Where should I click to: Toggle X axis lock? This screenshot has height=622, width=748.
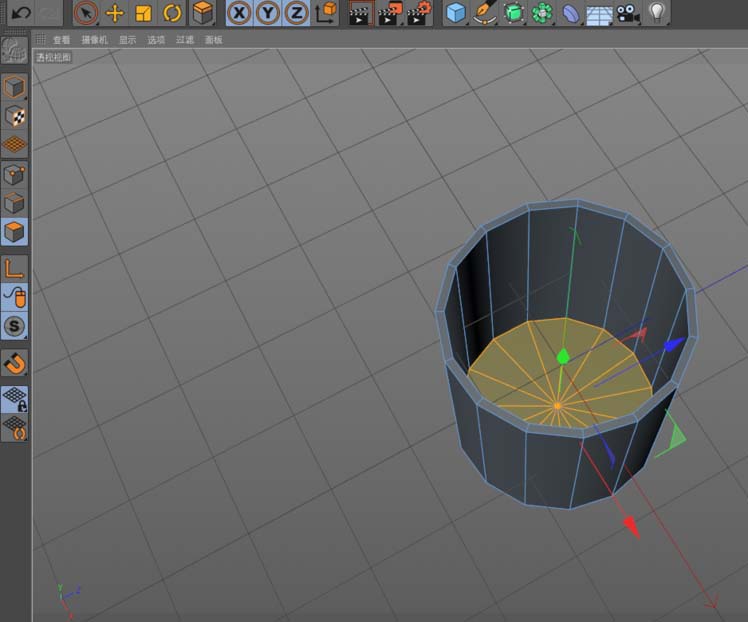238,13
